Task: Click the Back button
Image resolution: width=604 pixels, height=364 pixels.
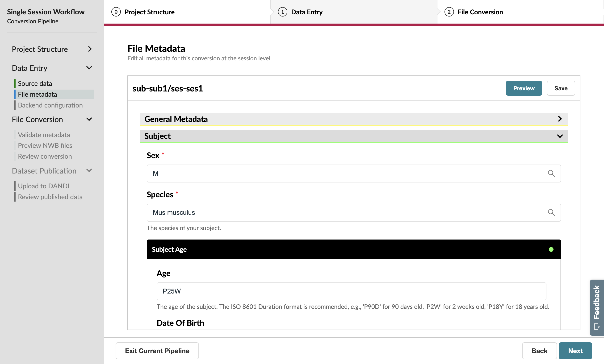Action: tap(539, 351)
